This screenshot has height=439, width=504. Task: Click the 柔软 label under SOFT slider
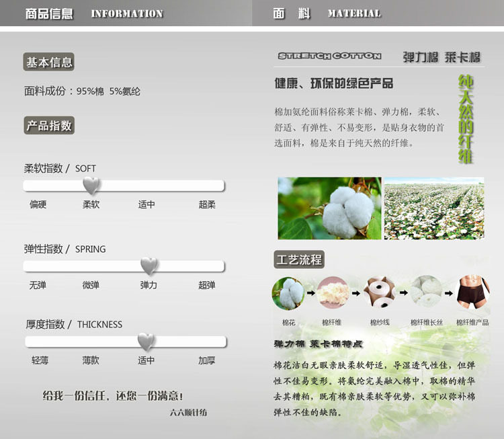click(x=91, y=204)
